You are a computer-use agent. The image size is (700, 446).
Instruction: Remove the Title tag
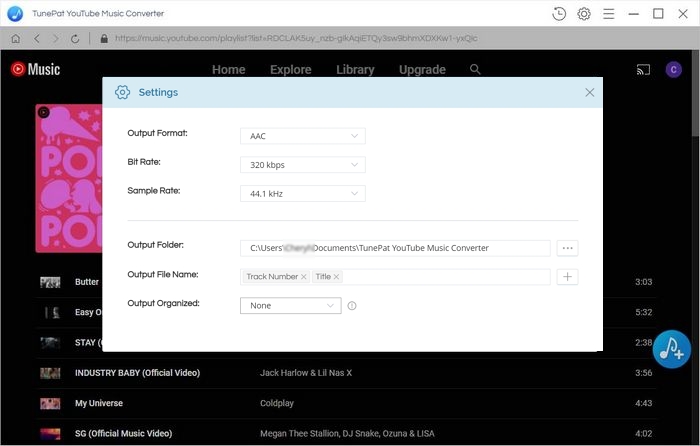336,277
